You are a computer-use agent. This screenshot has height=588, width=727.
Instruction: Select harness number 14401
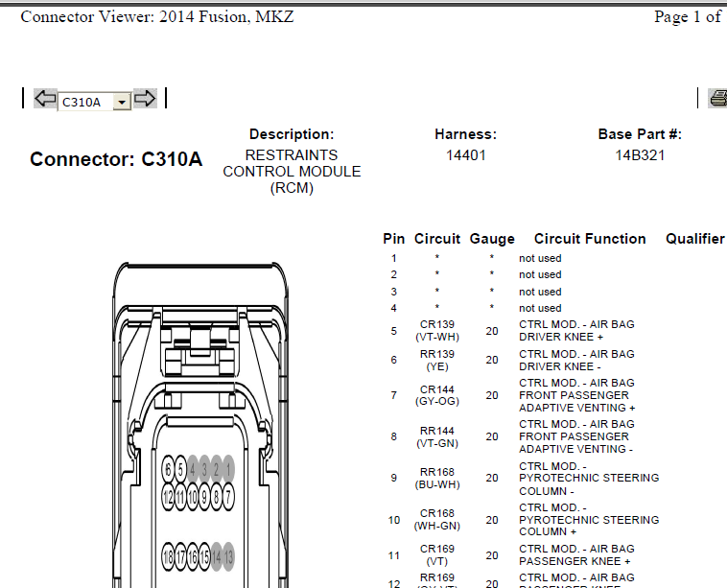(465, 155)
